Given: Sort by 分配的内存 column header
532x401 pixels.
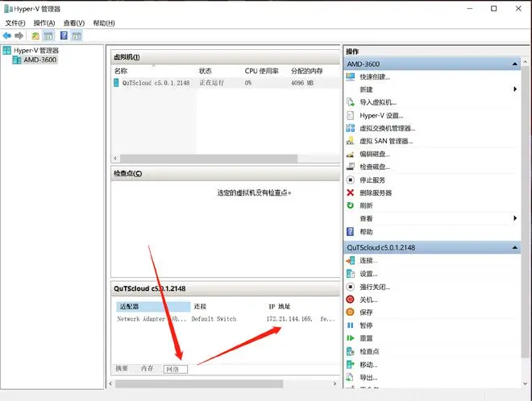Looking at the screenshot, I should pyautogui.click(x=307, y=71).
